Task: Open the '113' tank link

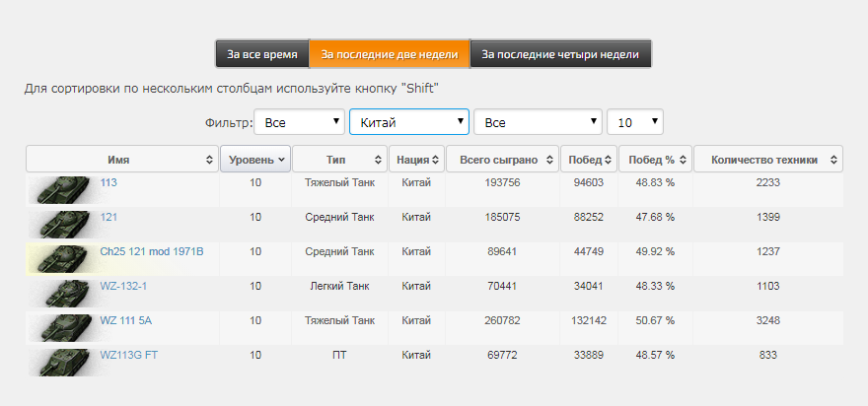Action: point(108,182)
